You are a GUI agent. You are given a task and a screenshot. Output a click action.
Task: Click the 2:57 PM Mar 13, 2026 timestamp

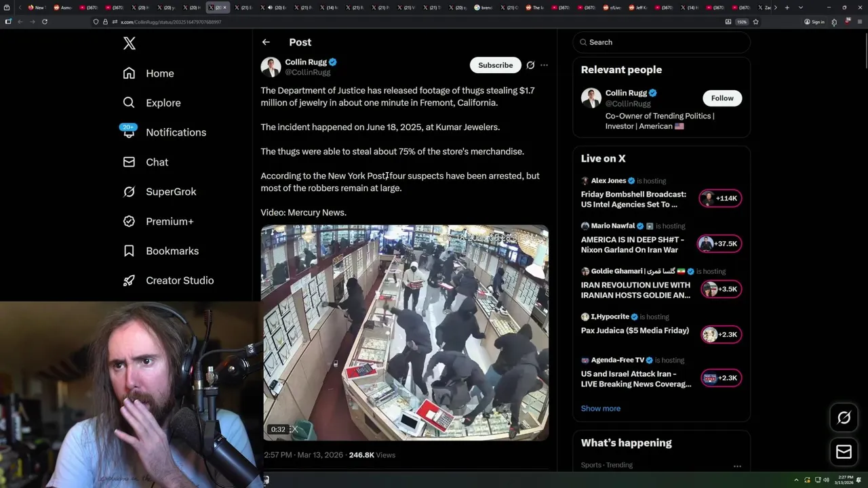pyautogui.click(x=303, y=455)
